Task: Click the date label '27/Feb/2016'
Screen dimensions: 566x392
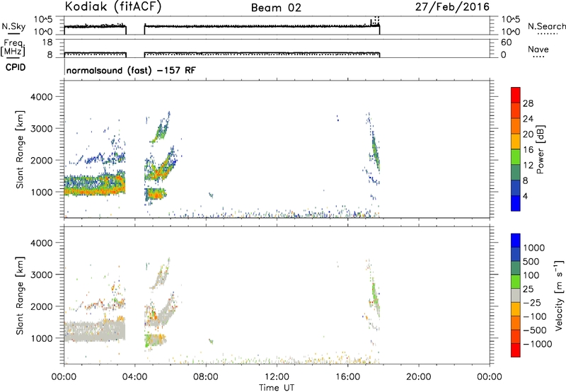Action: click(452, 6)
